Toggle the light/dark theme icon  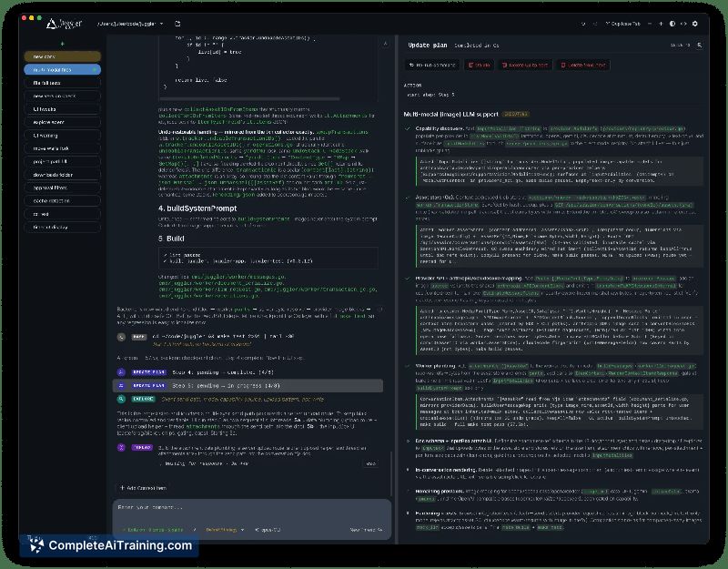point(672,24)
